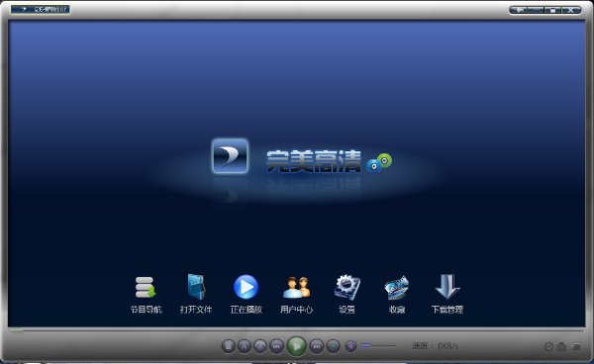Skip to the next track

(x=317, y=346)
